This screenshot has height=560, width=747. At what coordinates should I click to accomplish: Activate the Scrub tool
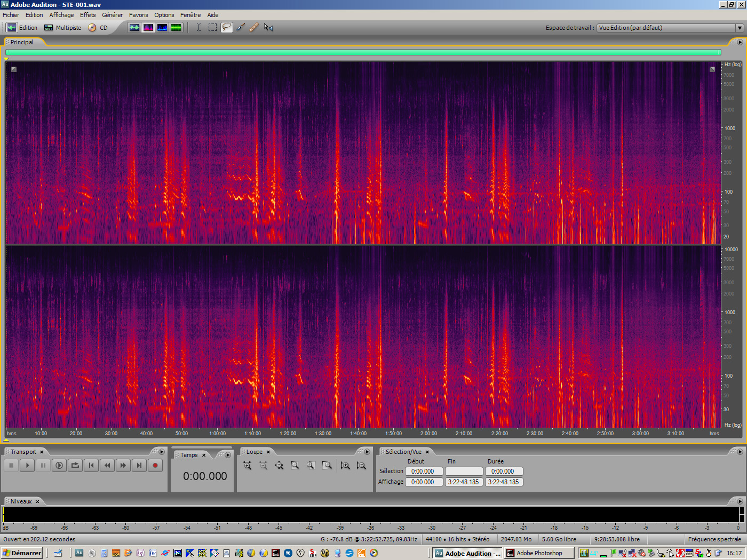pos(268,27)
